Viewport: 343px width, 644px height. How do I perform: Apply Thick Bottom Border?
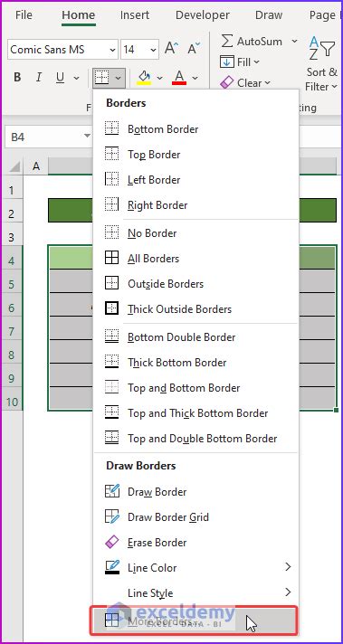[x=195, y=363]
